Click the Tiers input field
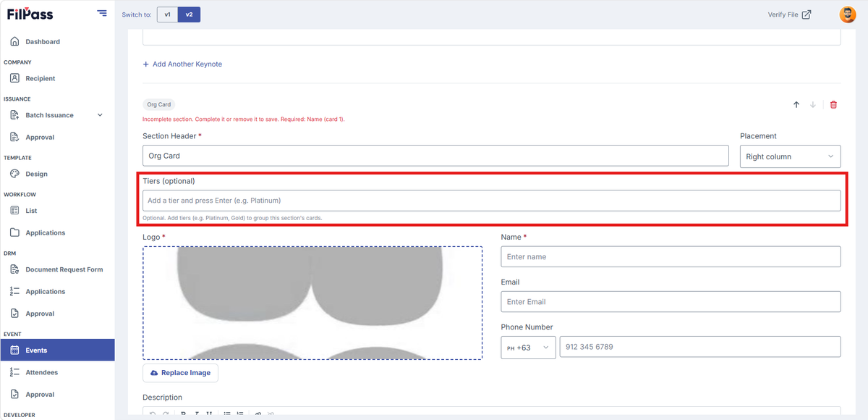The width and height of the screenshot is (868, 420). pyautogui.click(x=492, y=201)
